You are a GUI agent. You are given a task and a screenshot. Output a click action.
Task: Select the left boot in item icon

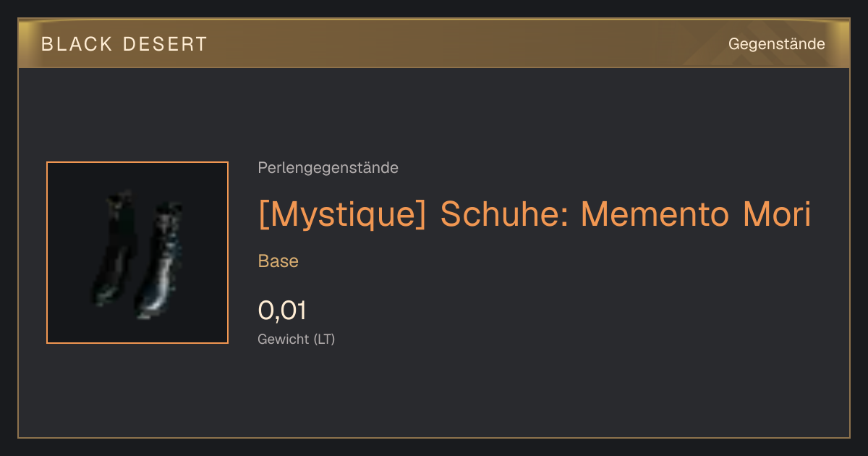114,248
